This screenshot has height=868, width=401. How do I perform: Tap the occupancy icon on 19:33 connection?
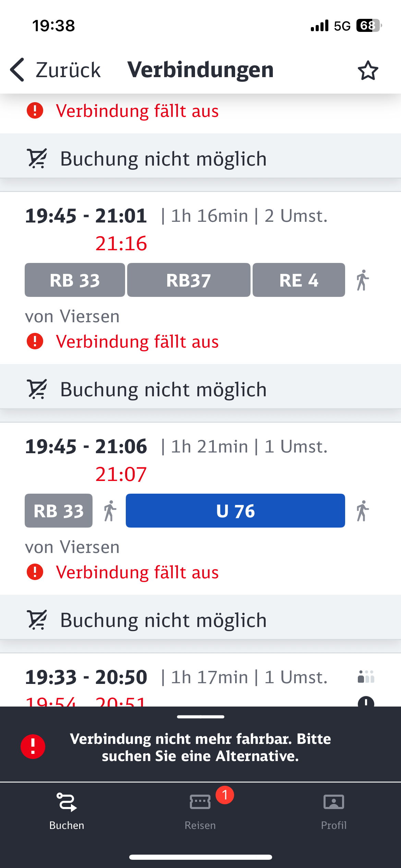click(366, 677)
